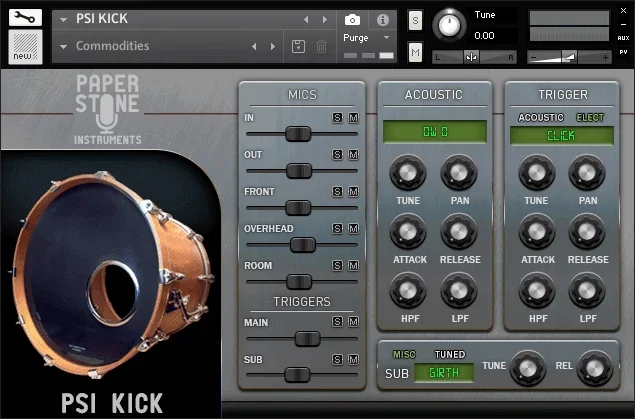The height and width of the screenshot is (419, 635).
Task: Mute the OUT mic
Action: coord(354,155)
